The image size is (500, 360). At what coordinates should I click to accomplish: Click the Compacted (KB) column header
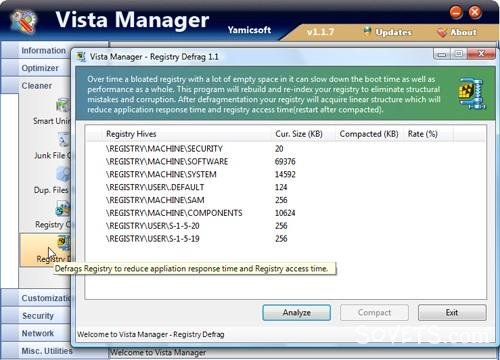369,134
